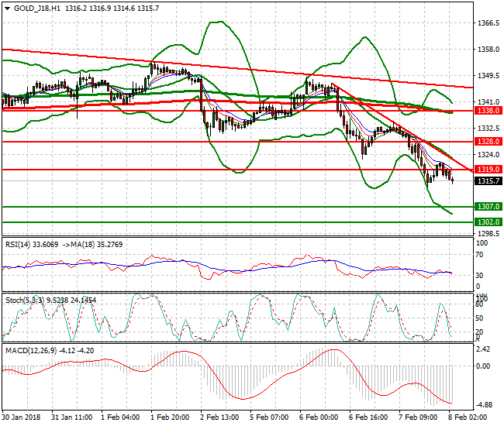Select the 1341.0 price scale value

488,102
